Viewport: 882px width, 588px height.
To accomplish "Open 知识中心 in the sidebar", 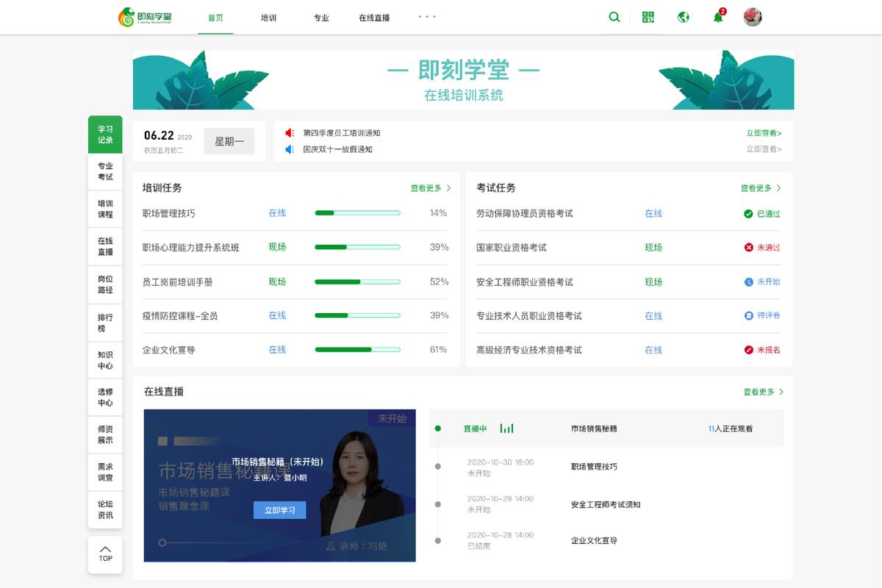I will point(105,360).
